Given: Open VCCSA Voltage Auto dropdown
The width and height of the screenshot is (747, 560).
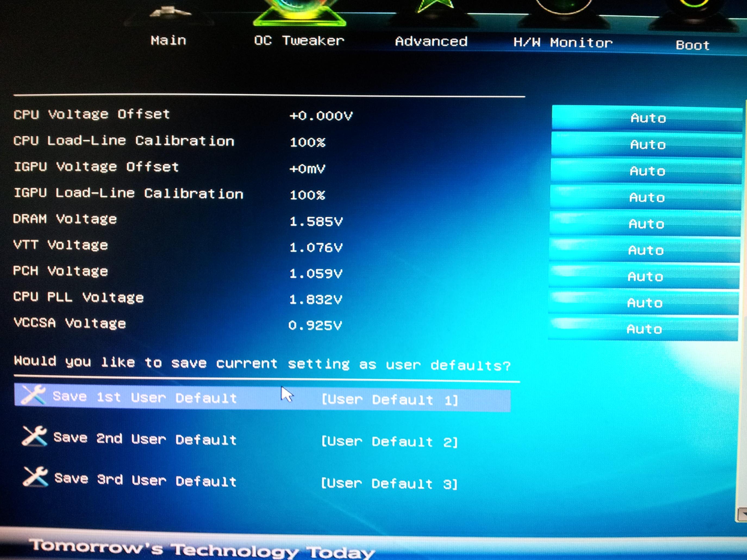Looking at the screenshot, I should point(644,329).
